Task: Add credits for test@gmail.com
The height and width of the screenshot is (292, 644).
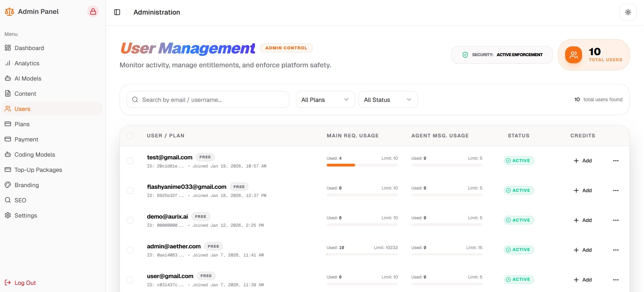Action: pyautogui.click(x=583, y=161)
